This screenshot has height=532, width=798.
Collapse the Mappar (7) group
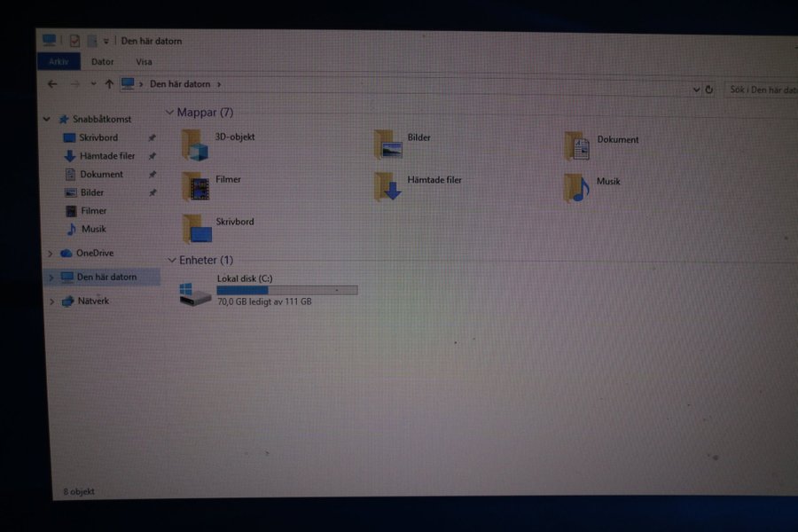tap(169, 113)
